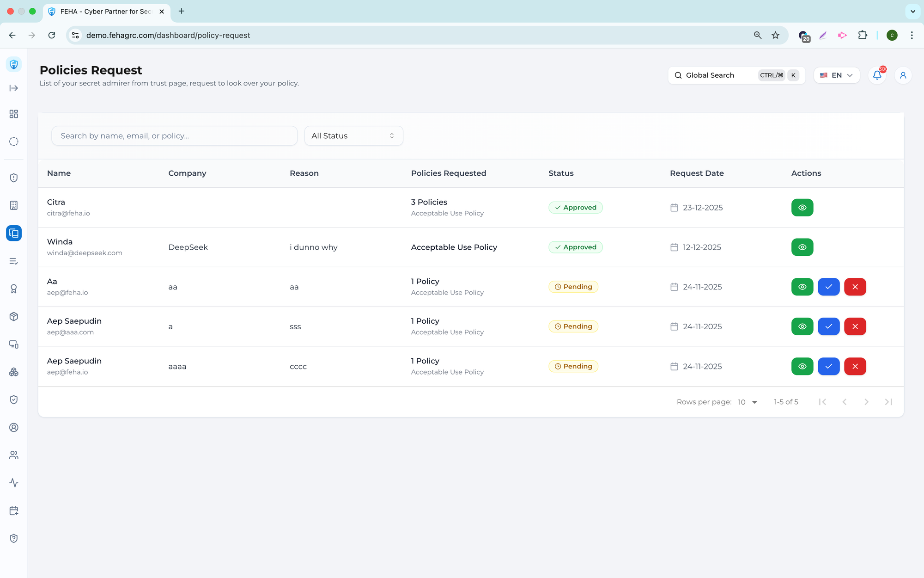Open the Global Search box
This screenshot has width=924, height=578.
click(x=736, y=75)
